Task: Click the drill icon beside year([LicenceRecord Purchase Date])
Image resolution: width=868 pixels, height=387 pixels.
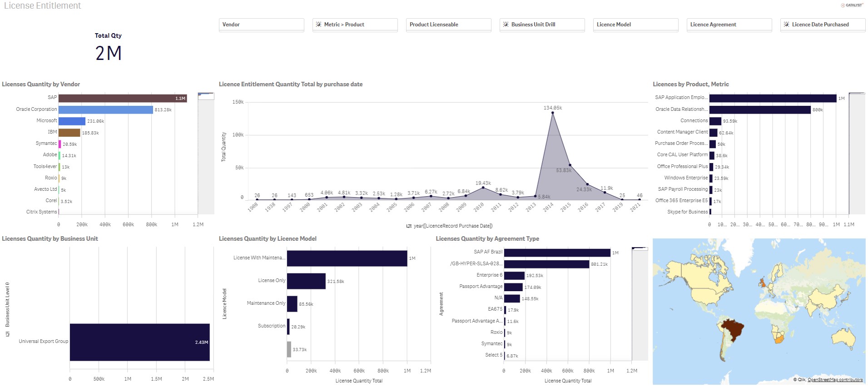Action: 409,226
